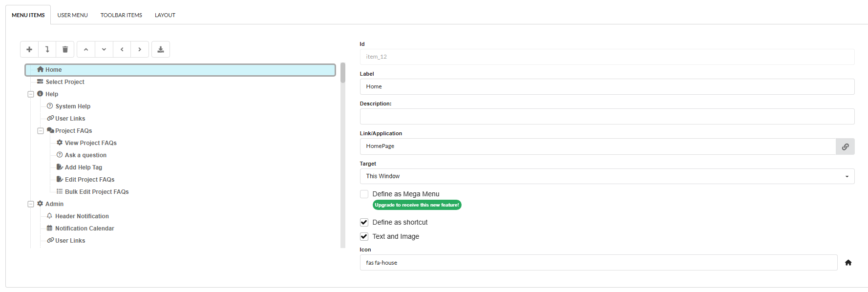Click the gear icon of View Project FAQs
868x292 pixels.
pos(60,143)
